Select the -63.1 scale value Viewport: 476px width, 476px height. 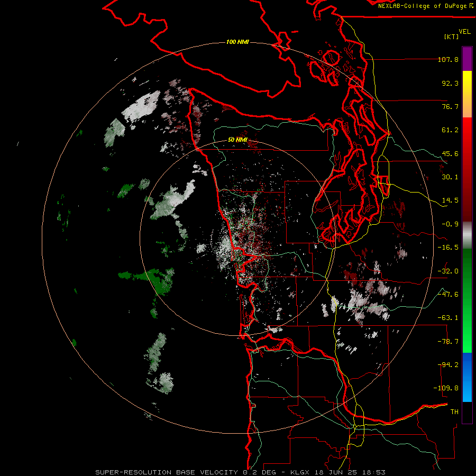(x=448, y=318)
